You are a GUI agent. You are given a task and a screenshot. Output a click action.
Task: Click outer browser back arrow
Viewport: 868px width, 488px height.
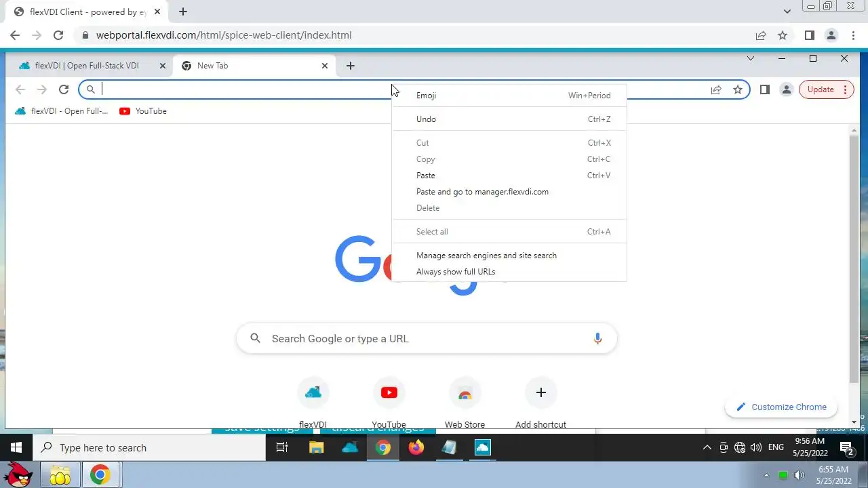[15, 35]
